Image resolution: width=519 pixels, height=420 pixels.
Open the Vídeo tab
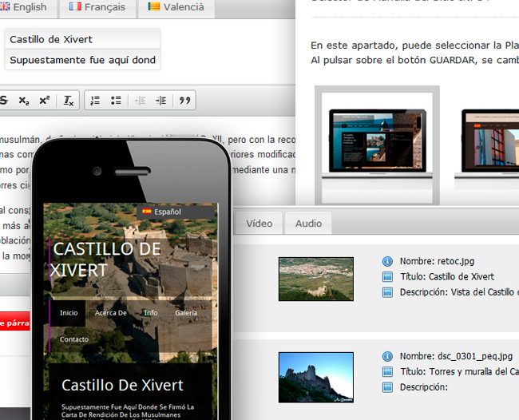(259, 224)
